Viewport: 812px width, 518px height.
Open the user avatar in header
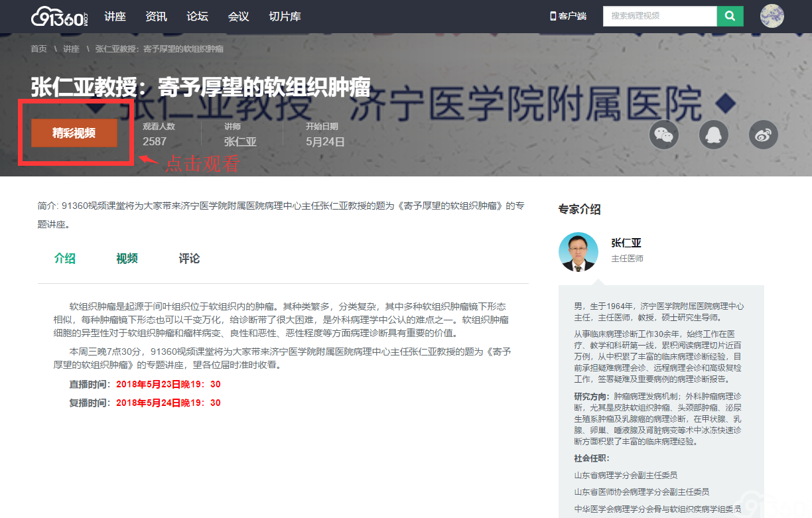pos(772,16)
